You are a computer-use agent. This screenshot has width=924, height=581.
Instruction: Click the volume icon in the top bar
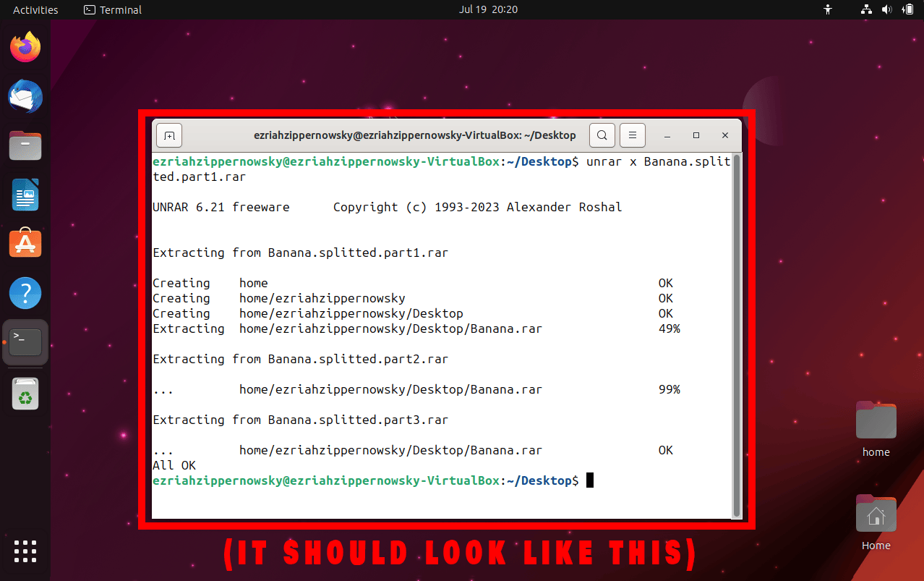(886, 9)
